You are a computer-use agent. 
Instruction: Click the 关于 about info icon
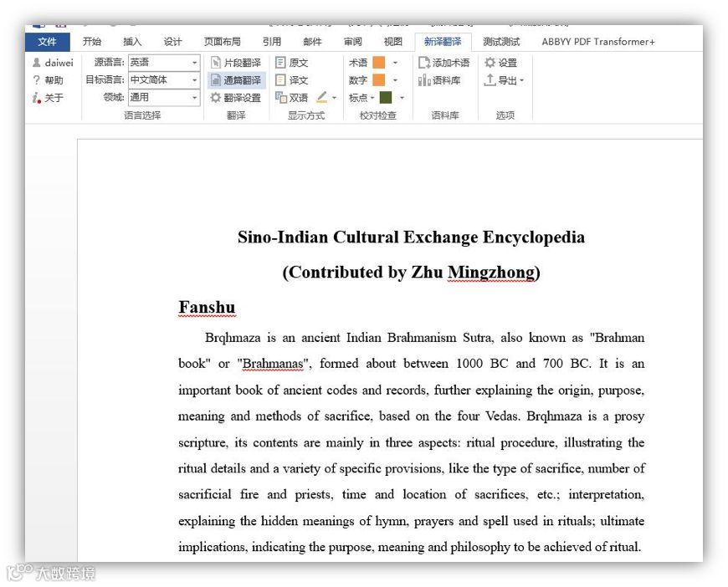click(37, 98)
